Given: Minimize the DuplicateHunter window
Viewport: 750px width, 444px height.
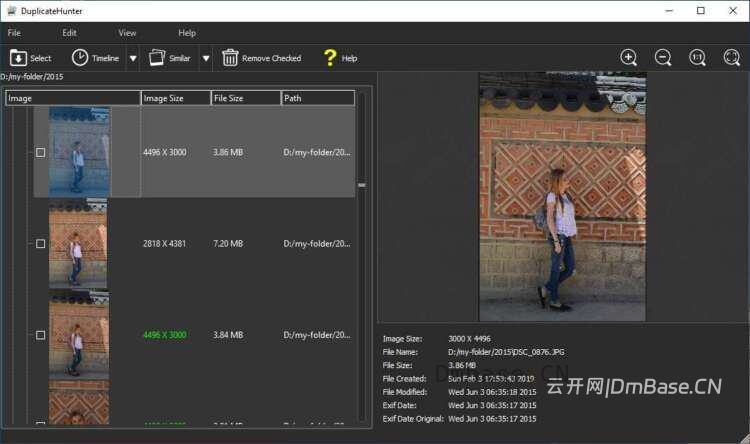Looking at the screenshot, I should pyautogui.click(x=669, y=11).
